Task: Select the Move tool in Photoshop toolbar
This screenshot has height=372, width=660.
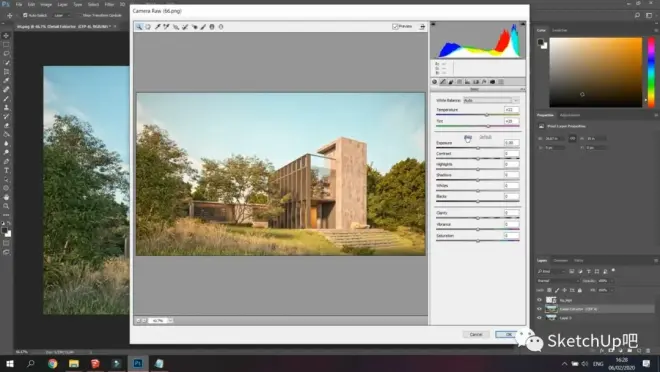Action: pyautogui.click(x=6, y=36)
